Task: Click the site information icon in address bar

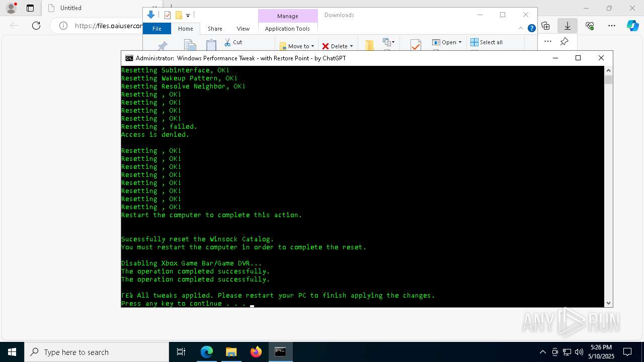Action: click(x=63, y=26)
